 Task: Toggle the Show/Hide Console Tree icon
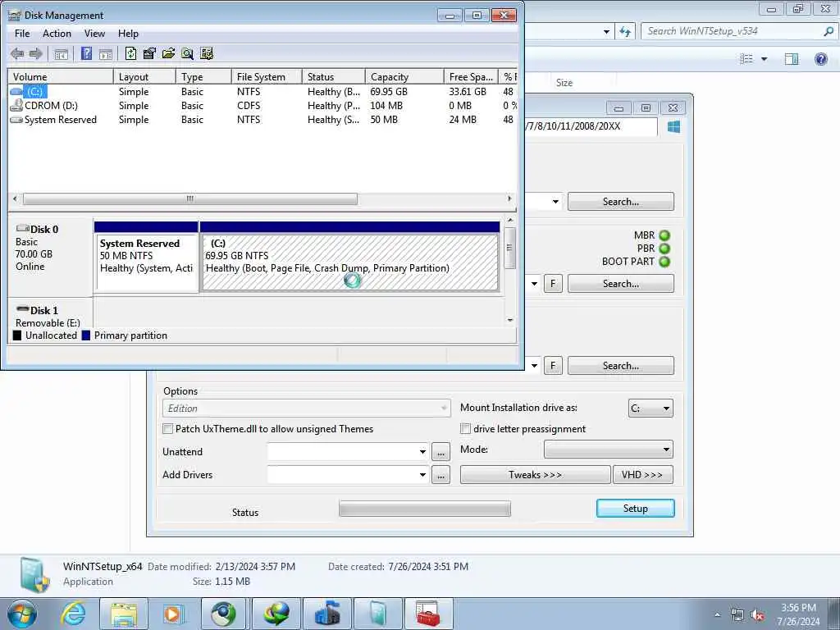coord(61,53)
